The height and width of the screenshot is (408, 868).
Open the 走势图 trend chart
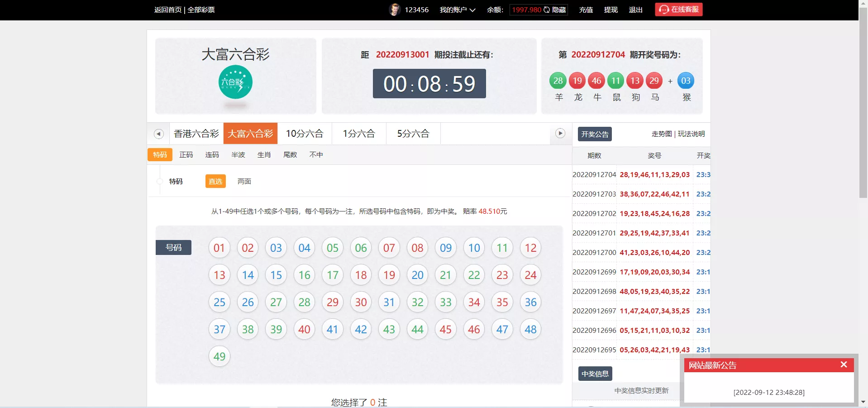pyautogui.click(x=661, y=134)
